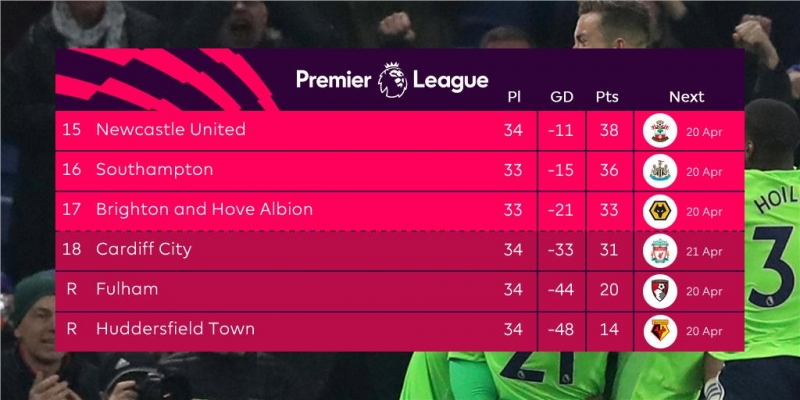Select the Huddersfield Town team name
Viewport: 800px width, 400px height.
point(175,329)
